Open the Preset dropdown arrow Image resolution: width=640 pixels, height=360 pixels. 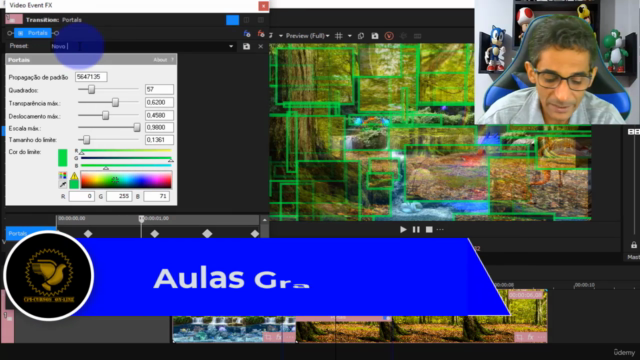click(x=231, y=47)
